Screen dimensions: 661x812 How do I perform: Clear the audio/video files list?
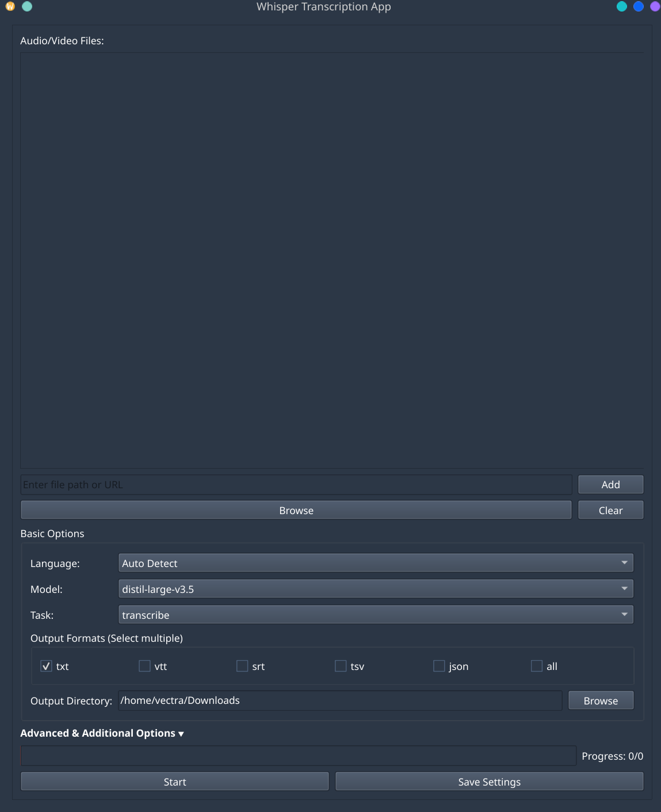(610, 510)
